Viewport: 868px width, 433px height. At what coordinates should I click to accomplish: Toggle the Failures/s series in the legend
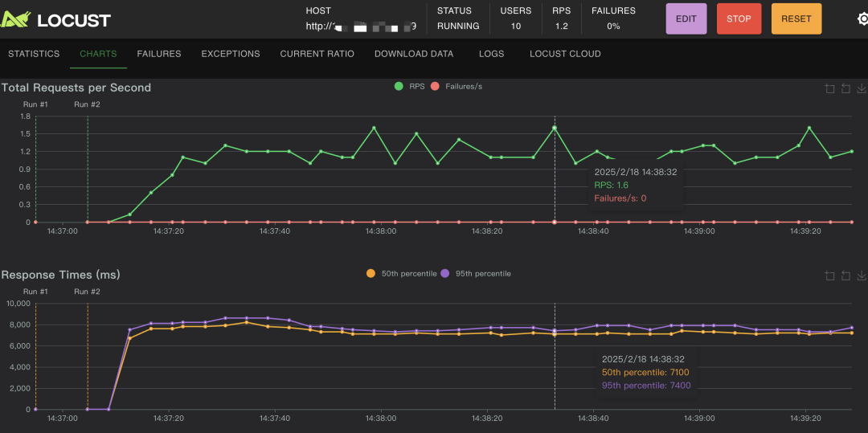point(456,86)
